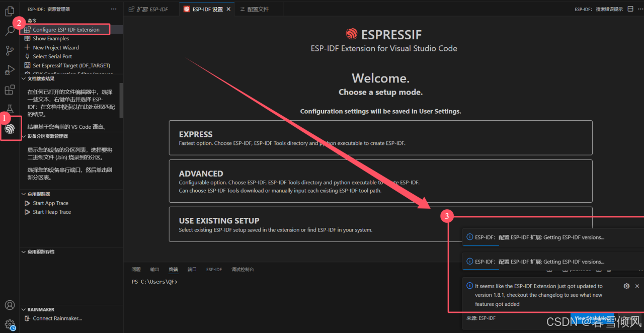
Task: Open notification settings gear for changelog message
Action: click(626, 286)
